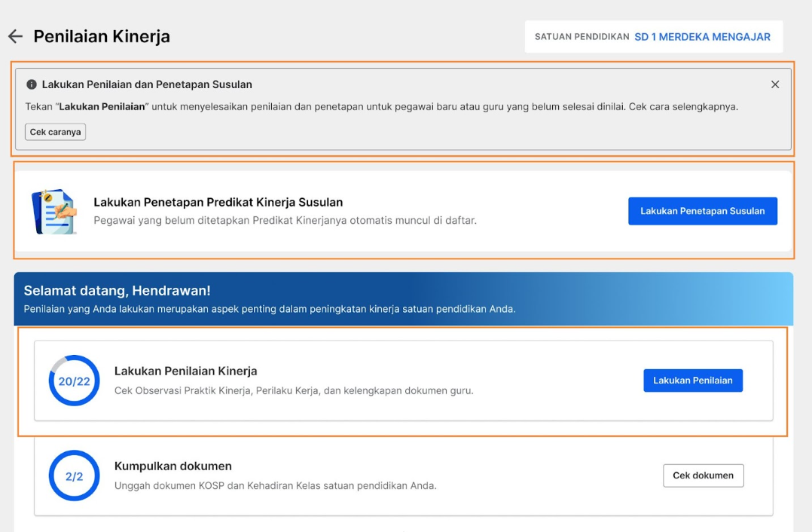812x532 pixels.
Task: Click the bold Lakukan Penilaian text in the notice
Action: (x=102, y=107)
